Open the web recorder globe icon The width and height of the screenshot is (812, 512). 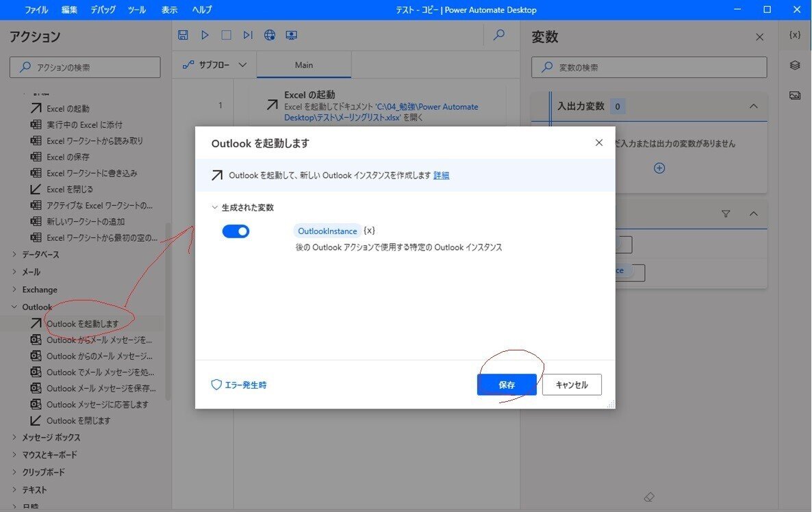coord(270,34)
